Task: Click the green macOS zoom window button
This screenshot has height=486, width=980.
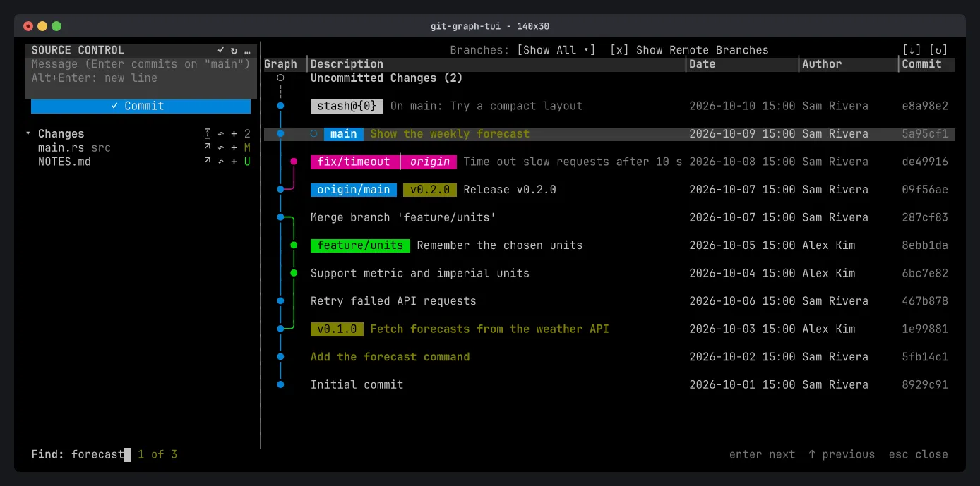Action: [x=56, y=26]
